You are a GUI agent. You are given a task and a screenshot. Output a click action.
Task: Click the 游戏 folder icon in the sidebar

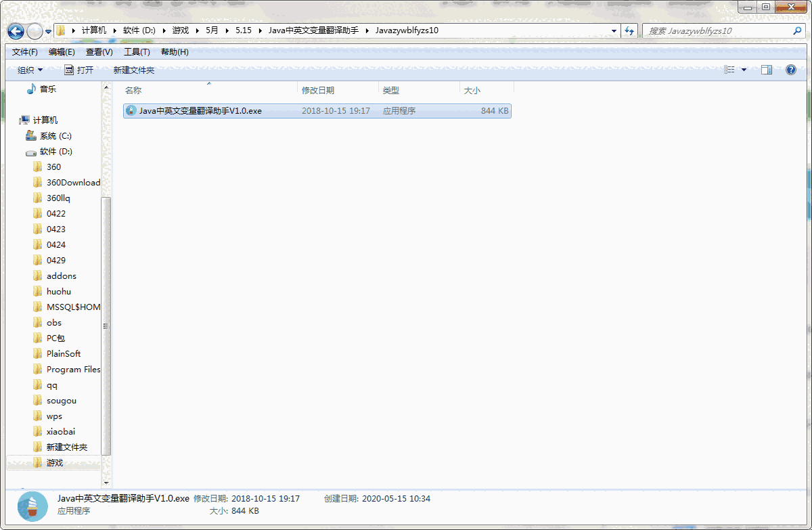coord(39,462)
